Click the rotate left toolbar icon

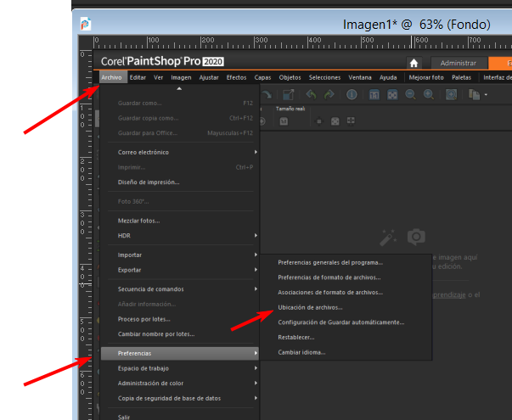311,95
